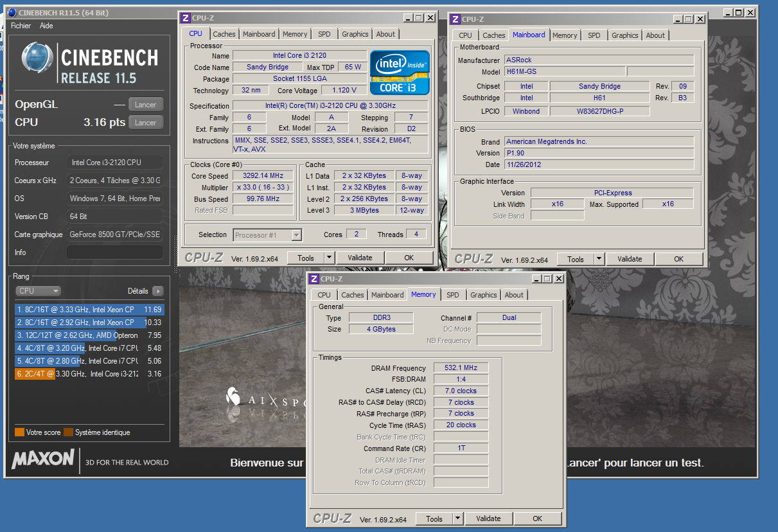Click Tools button in Memory window
Image resolution: width=778 pixels, height=532 pixels.
click(434, 519)
